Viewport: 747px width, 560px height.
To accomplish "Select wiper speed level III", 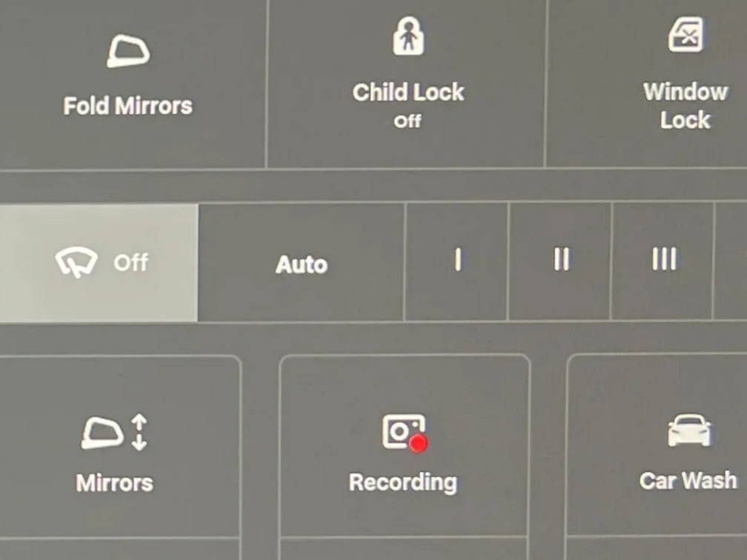I will coord(664,259).
